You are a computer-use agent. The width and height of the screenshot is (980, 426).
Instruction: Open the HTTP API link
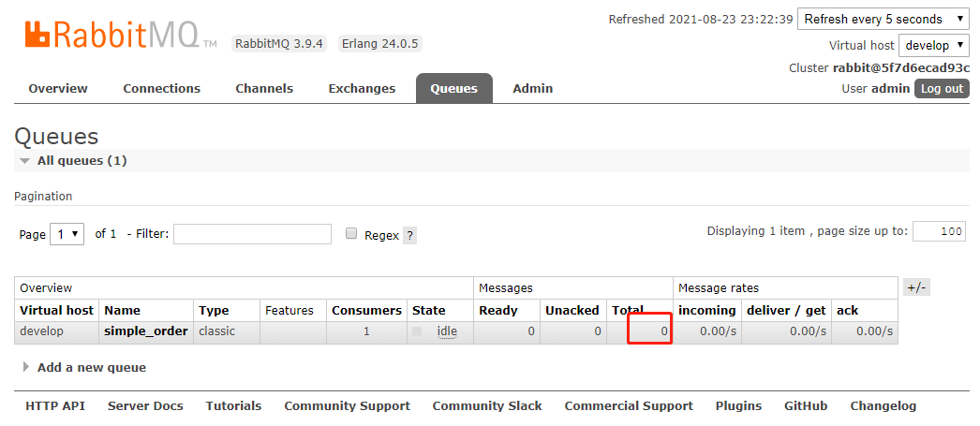pos(55,406)
